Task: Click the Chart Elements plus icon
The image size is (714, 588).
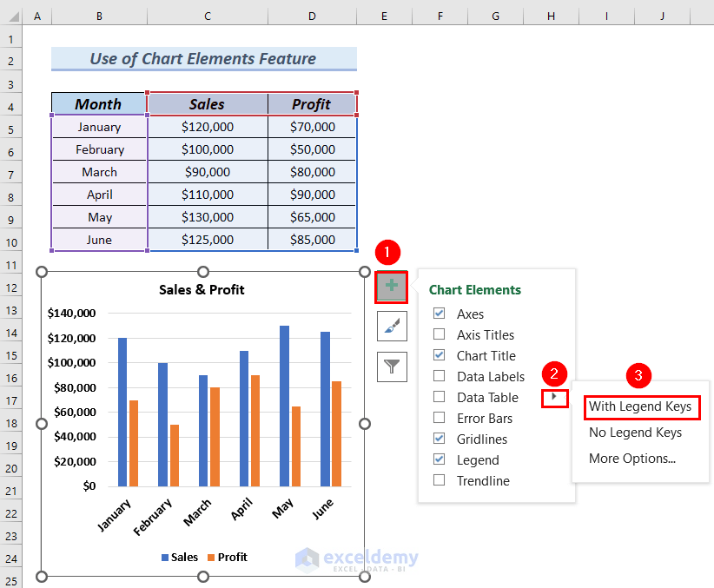Action: [391, 287]
